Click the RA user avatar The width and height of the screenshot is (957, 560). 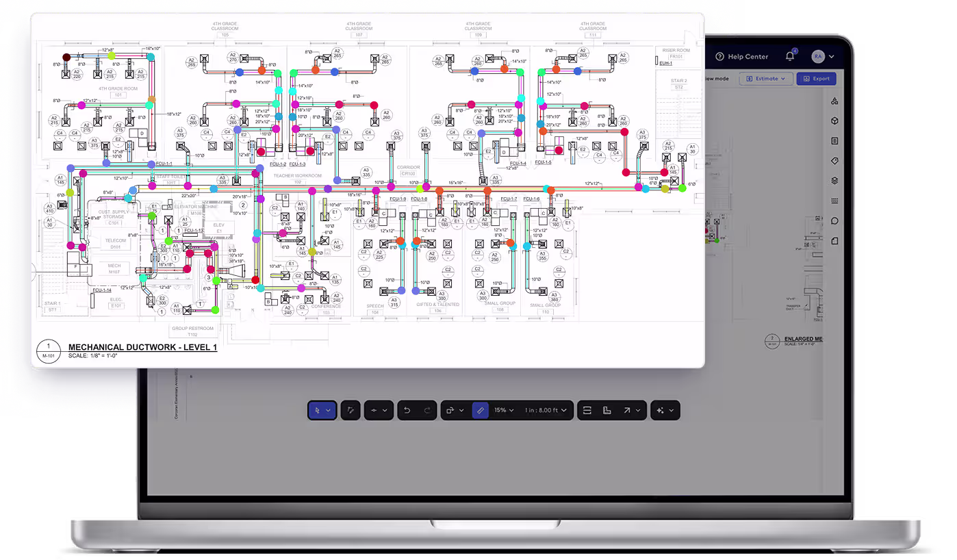click(x=818, y=57)
